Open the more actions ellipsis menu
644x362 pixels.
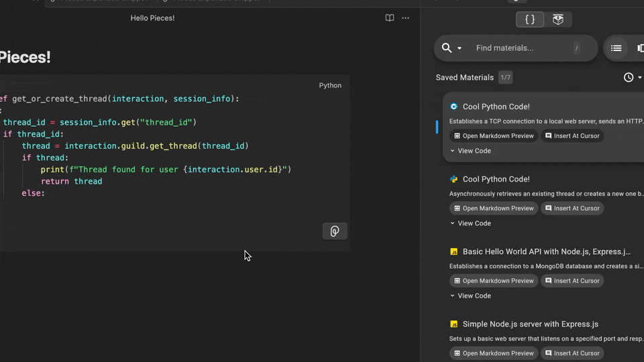tap(405, 17)
